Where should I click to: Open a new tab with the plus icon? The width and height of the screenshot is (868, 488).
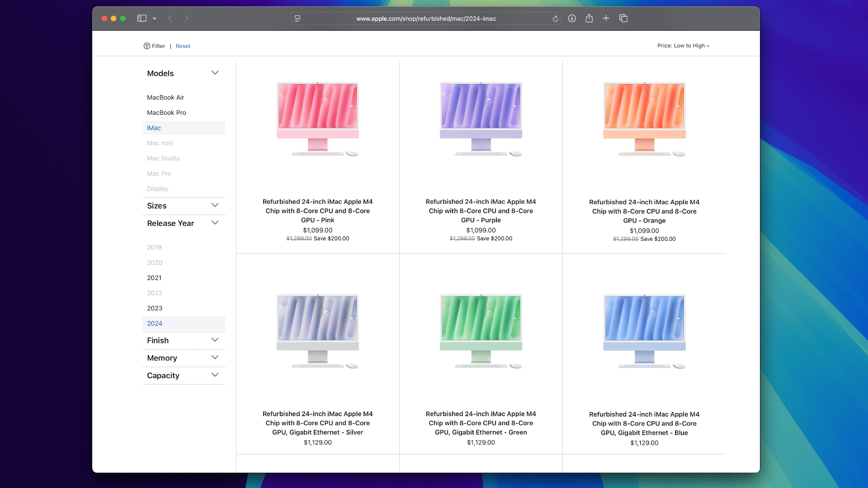(x=606, y=19)
